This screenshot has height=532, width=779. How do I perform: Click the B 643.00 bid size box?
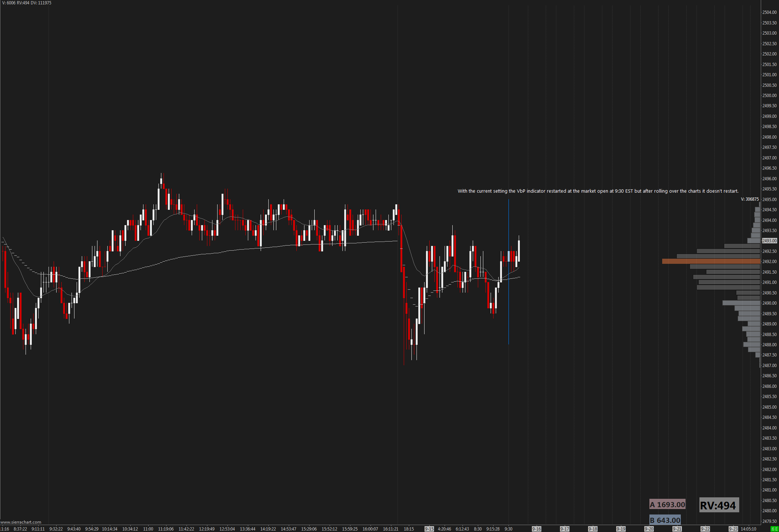click(665, 520)
